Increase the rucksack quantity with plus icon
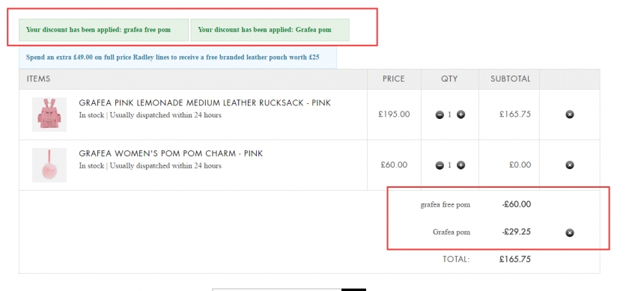Image resolution: width=644 pixels, height=291 pixels. [461, 115]
